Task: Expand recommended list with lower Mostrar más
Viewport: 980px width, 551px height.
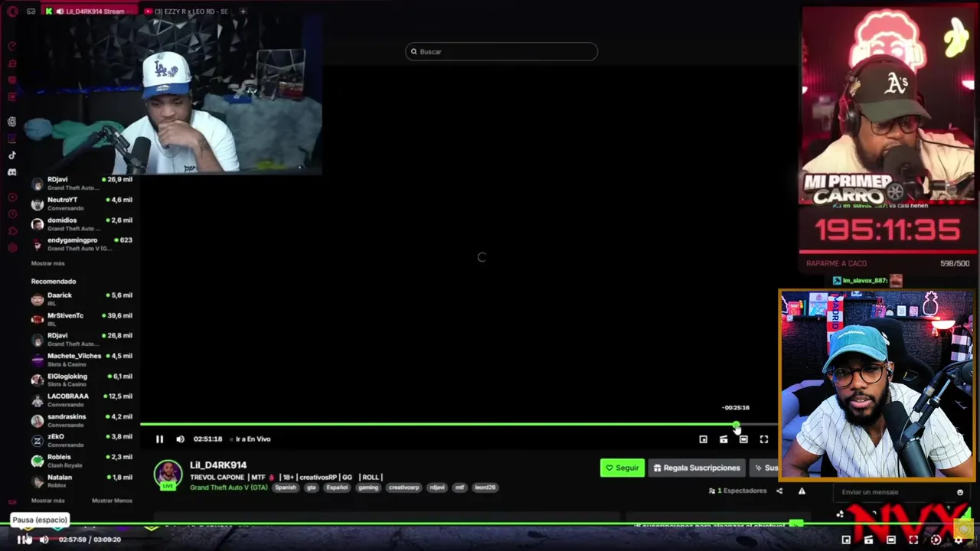Action: [x=47, y=500]
